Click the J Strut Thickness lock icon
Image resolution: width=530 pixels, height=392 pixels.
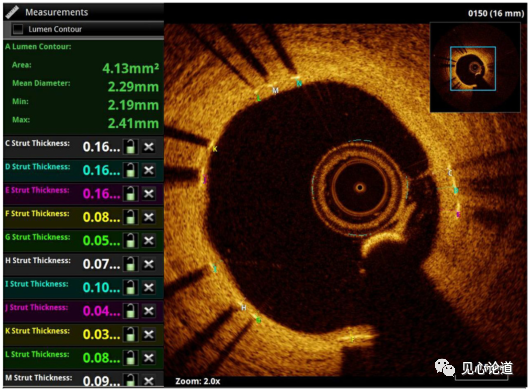pyautogui.click(x=130, y=311)
